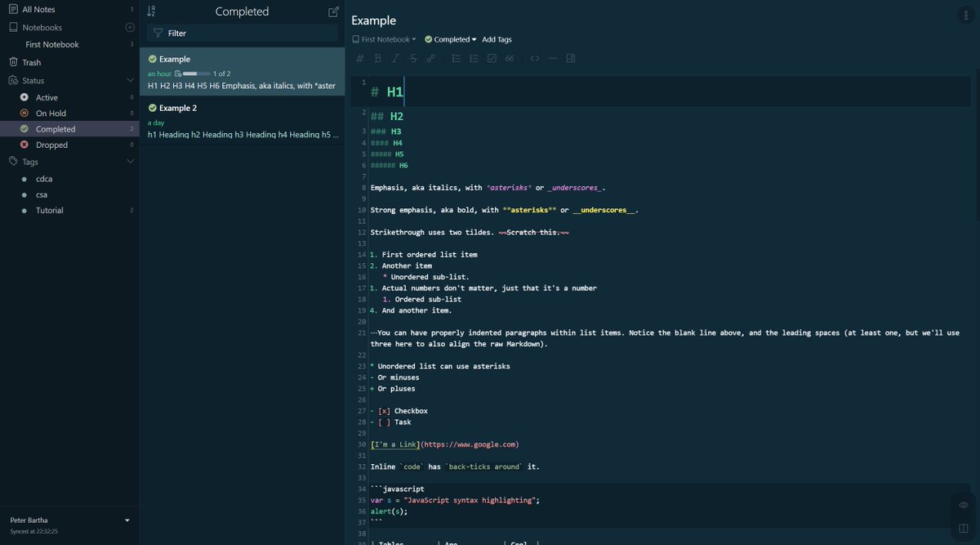Open the note options three-dot menu
Viewport: 980px width, 545px height.
point(967,16)
